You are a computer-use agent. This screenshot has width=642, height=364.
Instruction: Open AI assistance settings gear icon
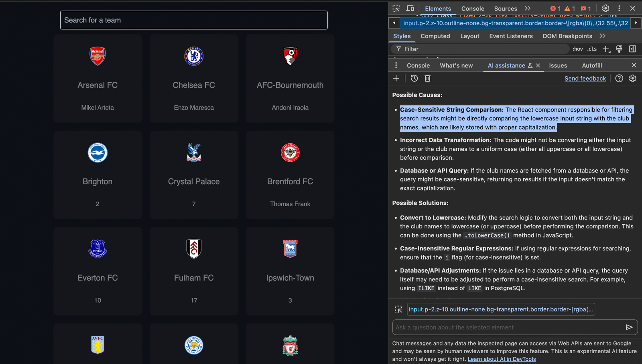[x=633, y=78]
